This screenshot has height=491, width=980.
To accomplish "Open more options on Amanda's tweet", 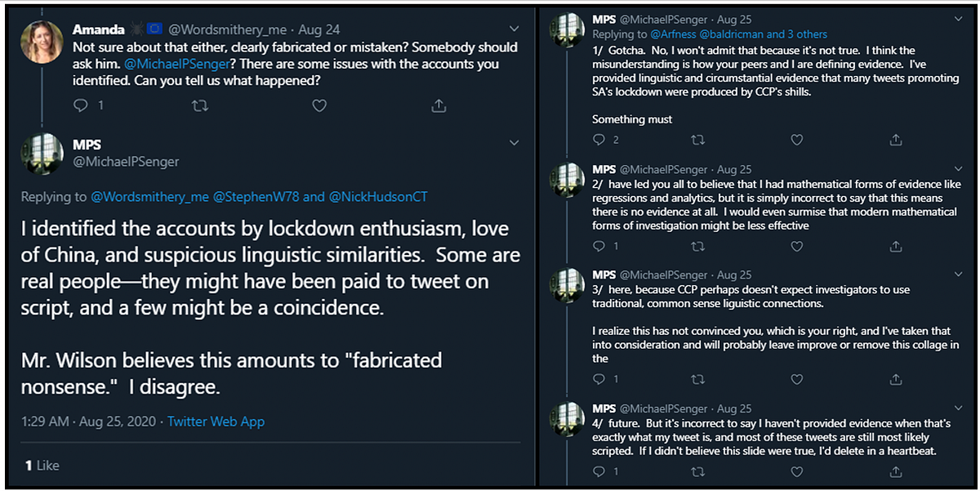I will pos(514,29).
